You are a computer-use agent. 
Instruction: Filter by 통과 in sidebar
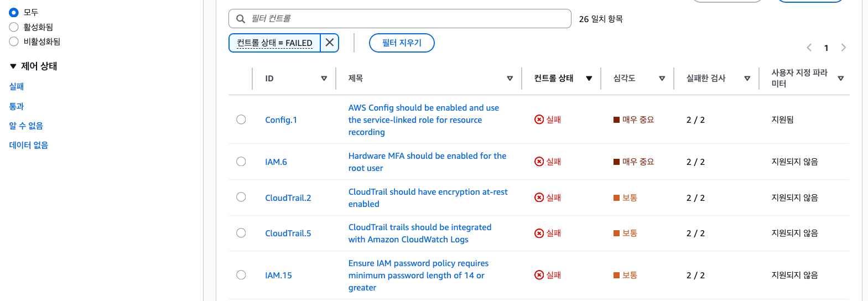17,106
